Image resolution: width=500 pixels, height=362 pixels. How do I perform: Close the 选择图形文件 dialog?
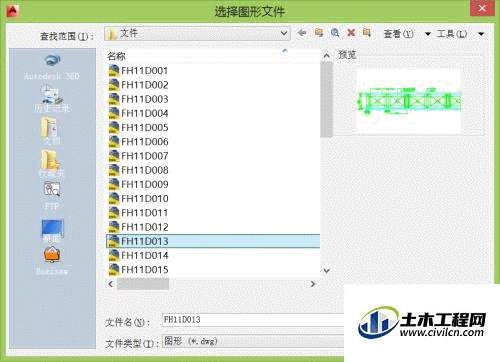tap(482, 8)
